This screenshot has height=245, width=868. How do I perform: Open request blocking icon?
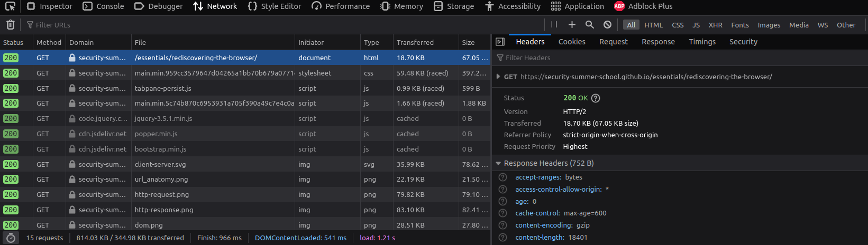[607, 25]
